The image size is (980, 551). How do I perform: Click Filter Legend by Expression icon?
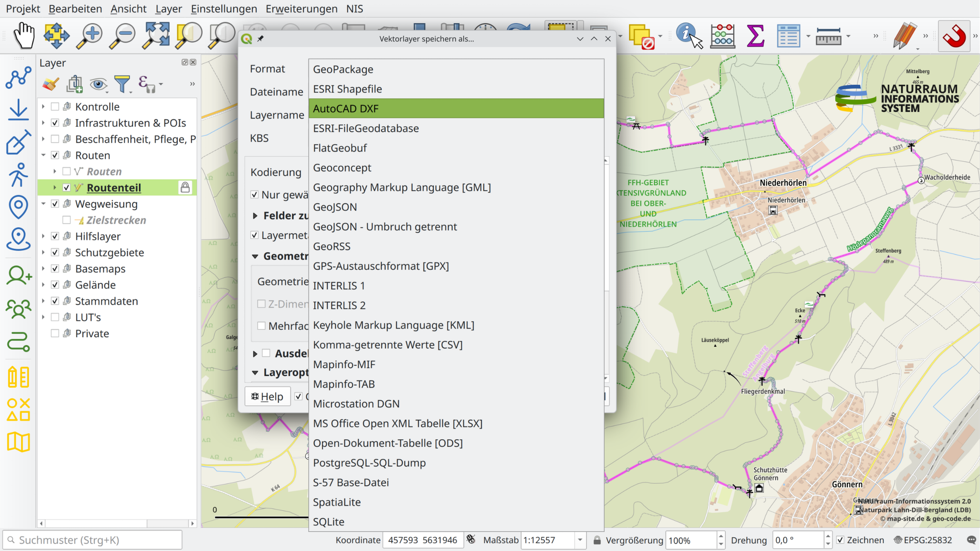coord(147,84)
